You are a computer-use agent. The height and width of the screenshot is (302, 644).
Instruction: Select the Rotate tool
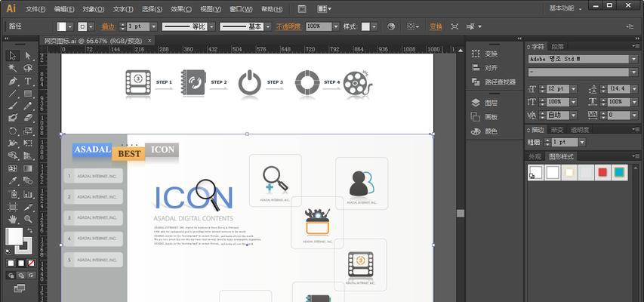coord(13,131)
